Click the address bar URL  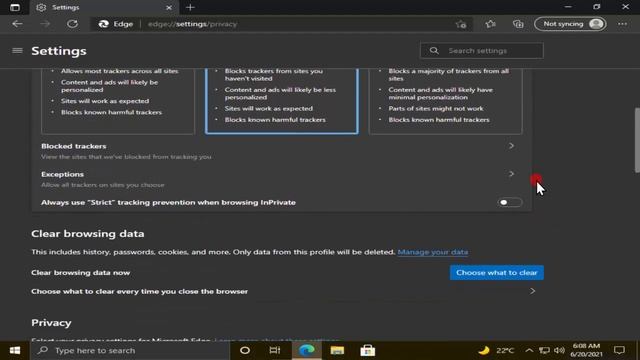click(x=192, y=24)
